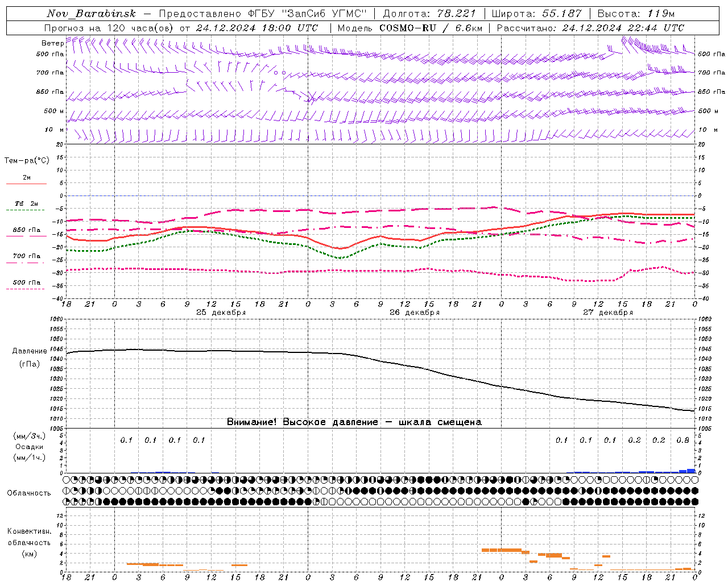Screen dimensions: 728x582
Task: Click the tallest blue precipitation bar below 0.8
Action: coord(691,471)
